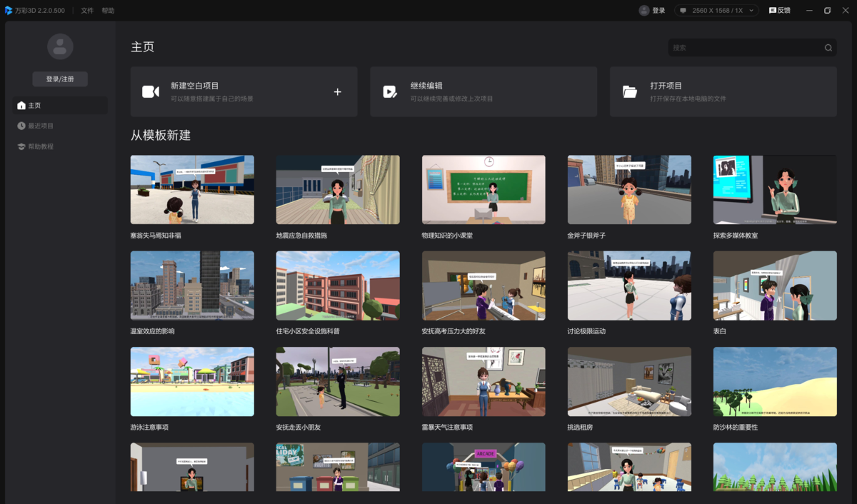This screenshot has width=857, height=504.
Task: Select the play icon on 继续编辑 card
Action: 389,91
